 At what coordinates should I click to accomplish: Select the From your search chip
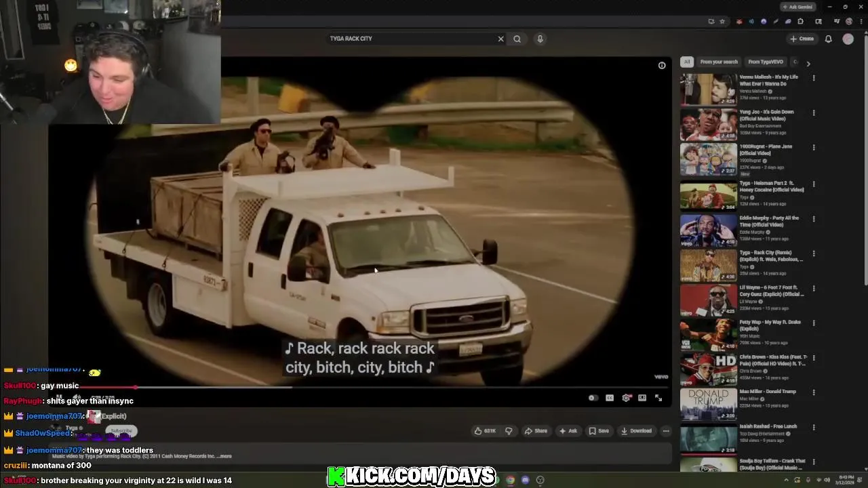(719, 62)
